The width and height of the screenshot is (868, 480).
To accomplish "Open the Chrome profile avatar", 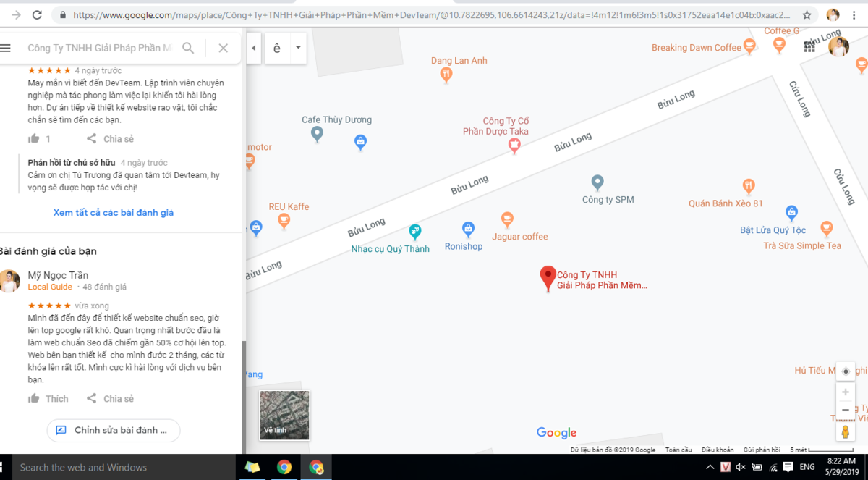I will [x=833, y=14].
